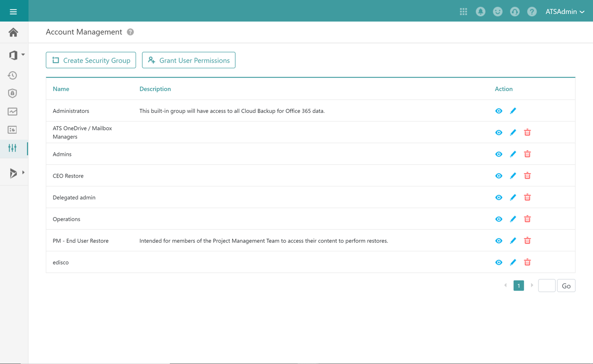Show details for the CEO Restore group

[499, 175]
